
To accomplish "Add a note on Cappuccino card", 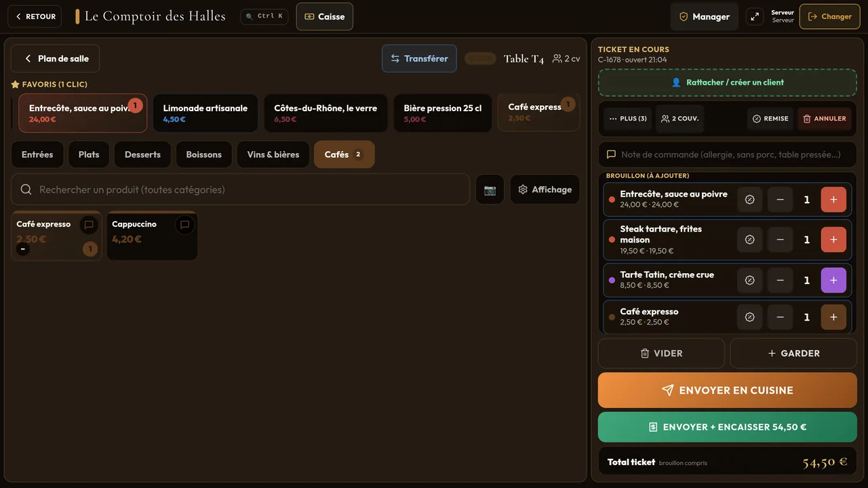I will [x=184, y=225].
